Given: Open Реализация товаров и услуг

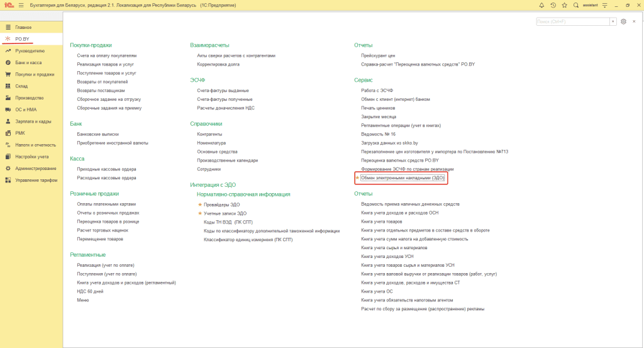Looking at the screenshot, I should [x=105, y=65].
